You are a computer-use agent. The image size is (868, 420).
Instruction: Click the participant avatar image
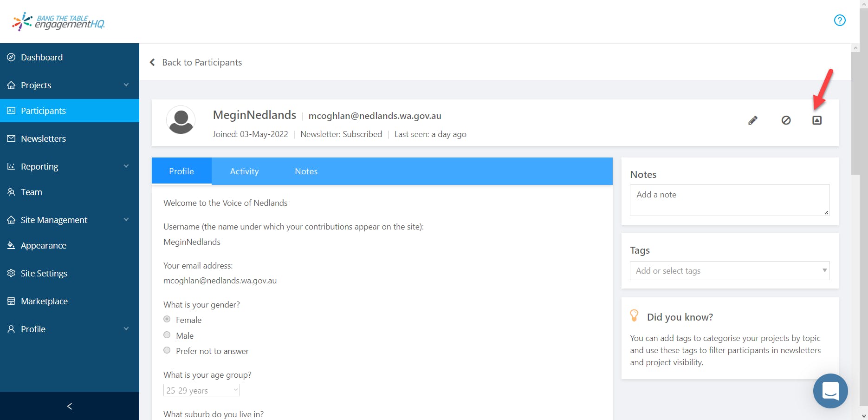(x=181, y=120)
